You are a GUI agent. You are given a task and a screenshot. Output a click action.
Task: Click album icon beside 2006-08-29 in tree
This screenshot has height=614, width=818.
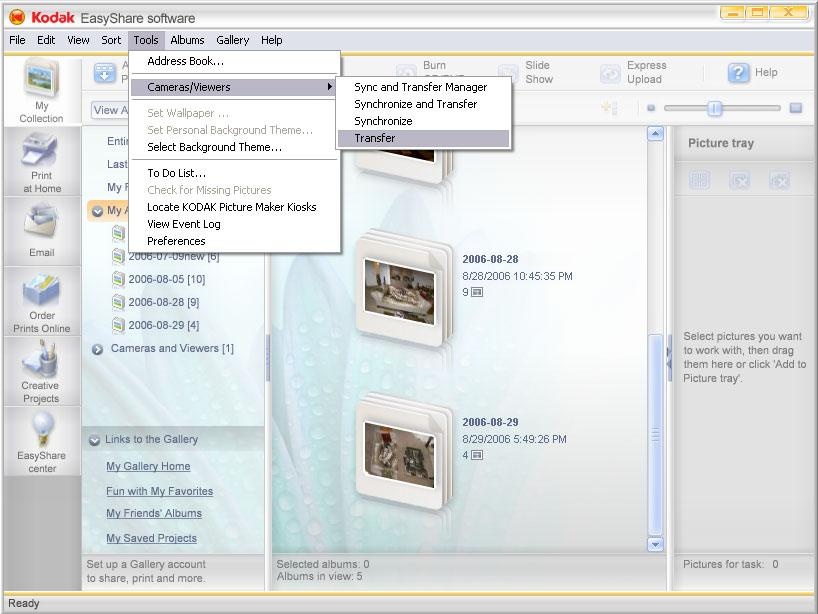(x=118, y=325)
